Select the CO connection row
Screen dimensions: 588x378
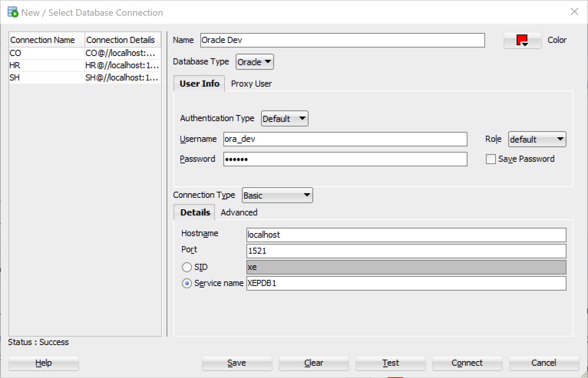(x=85, y=53)
